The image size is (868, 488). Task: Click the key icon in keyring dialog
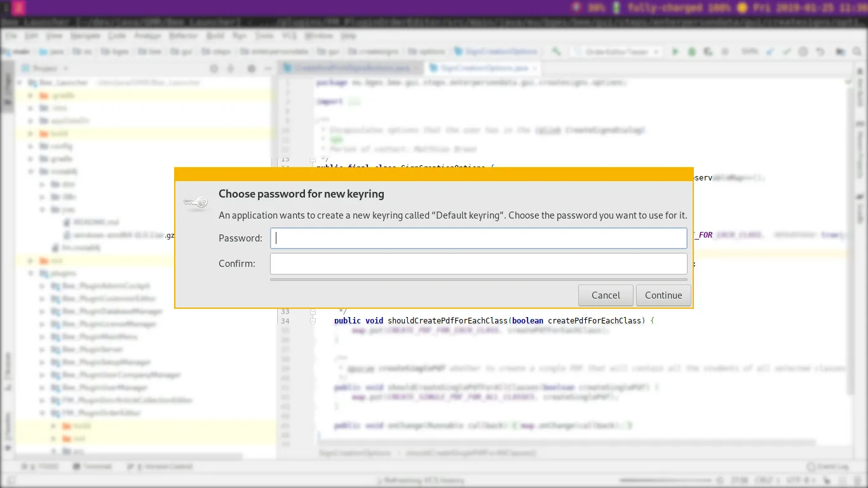point(196,203)
